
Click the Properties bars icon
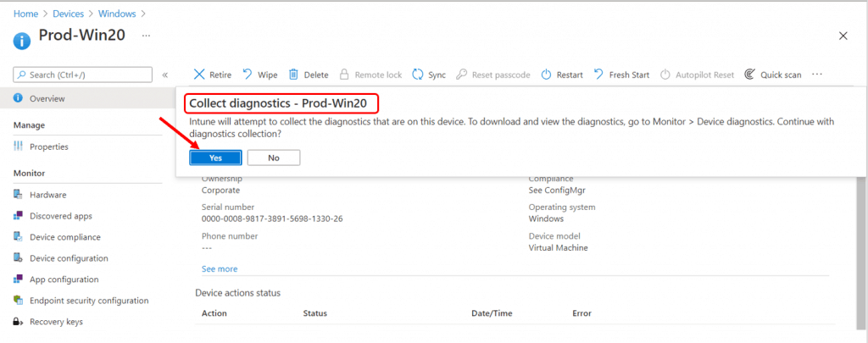click(19, 147)
